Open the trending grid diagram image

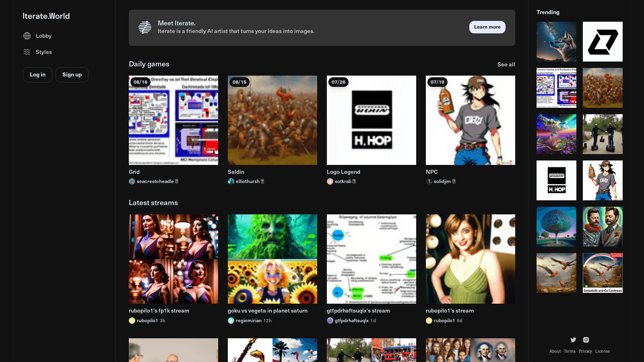[x=556, y=88]
